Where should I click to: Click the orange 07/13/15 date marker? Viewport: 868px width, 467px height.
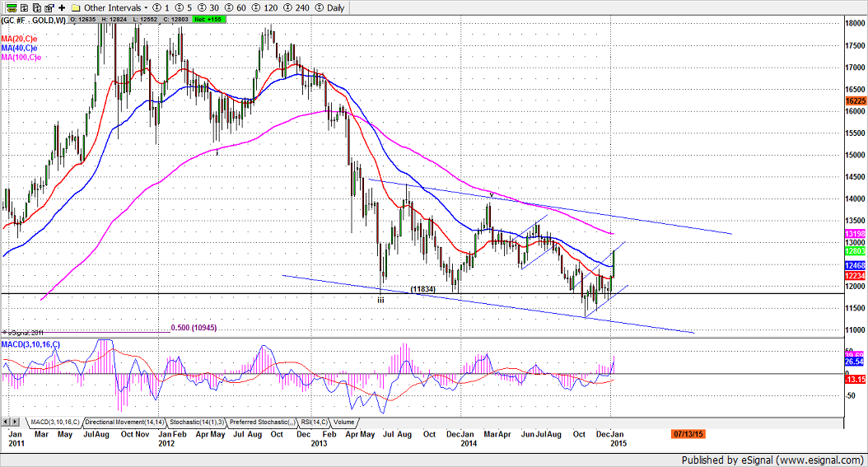tap(691, 432)
